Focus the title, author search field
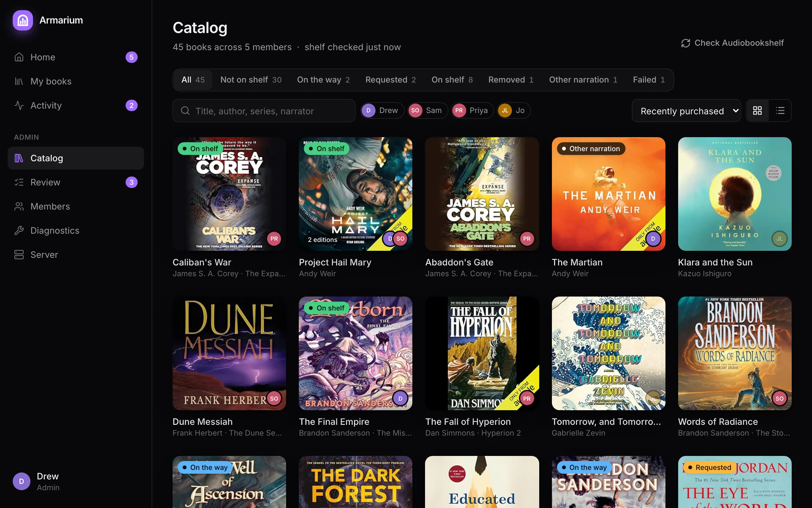 tap(264, 110)
